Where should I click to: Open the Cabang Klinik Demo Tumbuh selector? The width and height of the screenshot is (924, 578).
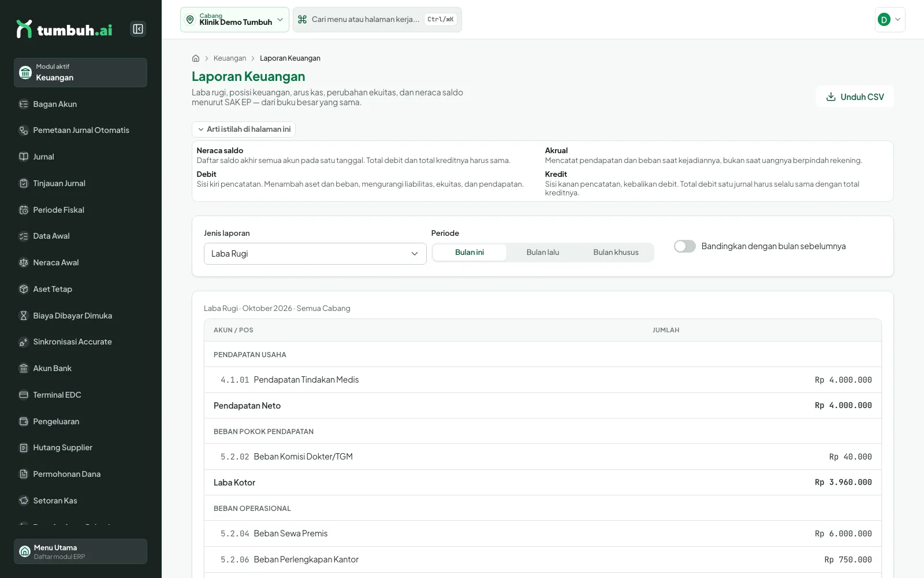point(234,20)
